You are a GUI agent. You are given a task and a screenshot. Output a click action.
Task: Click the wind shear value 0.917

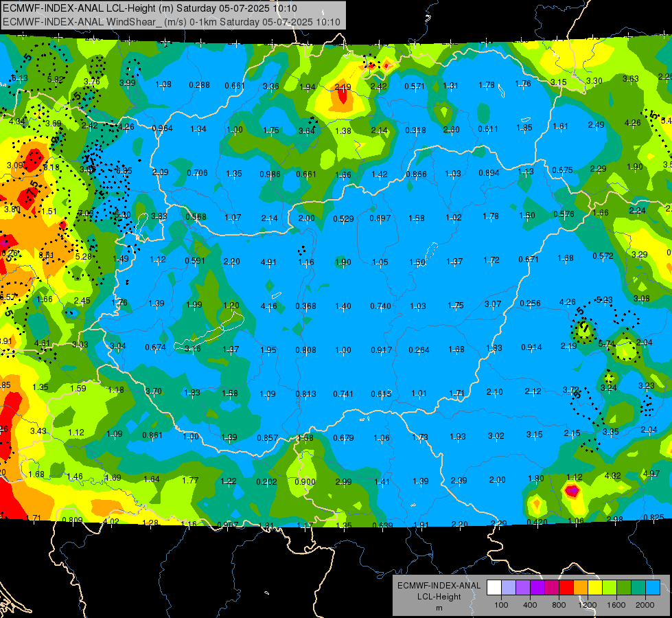[382, 350]
